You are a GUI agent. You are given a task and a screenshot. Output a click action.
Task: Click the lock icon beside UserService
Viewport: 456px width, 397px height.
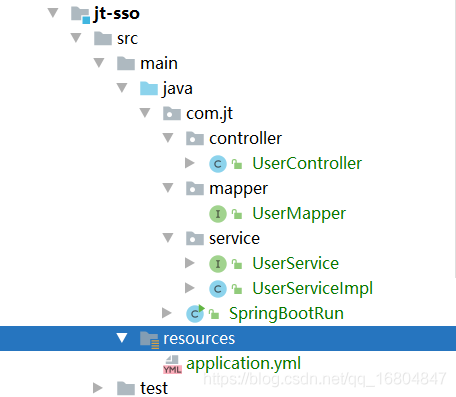(237, 264)
